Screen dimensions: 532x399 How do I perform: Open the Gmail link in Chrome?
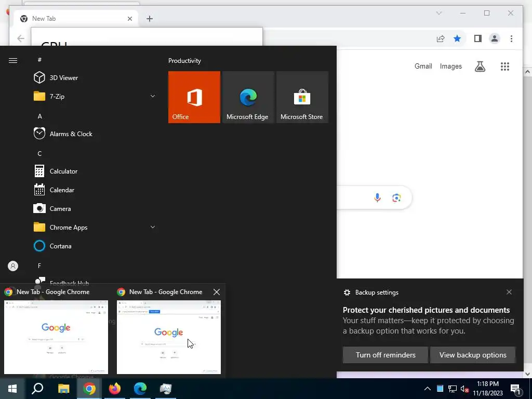click(423, 66)
